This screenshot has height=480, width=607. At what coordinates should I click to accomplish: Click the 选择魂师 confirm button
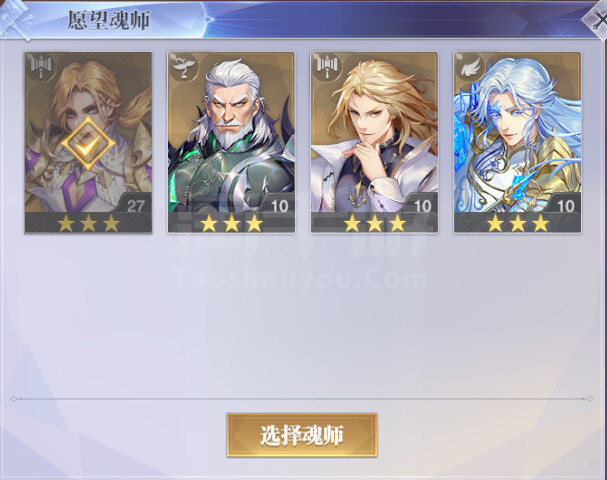pyautogui.click(x=302, y=435)
